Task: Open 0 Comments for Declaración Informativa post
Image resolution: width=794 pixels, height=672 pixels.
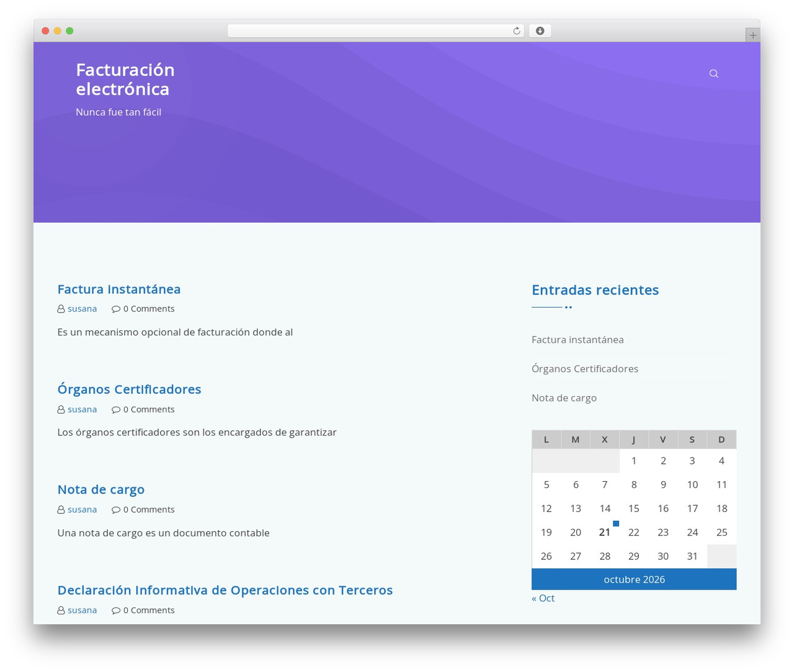Action: 149,611
